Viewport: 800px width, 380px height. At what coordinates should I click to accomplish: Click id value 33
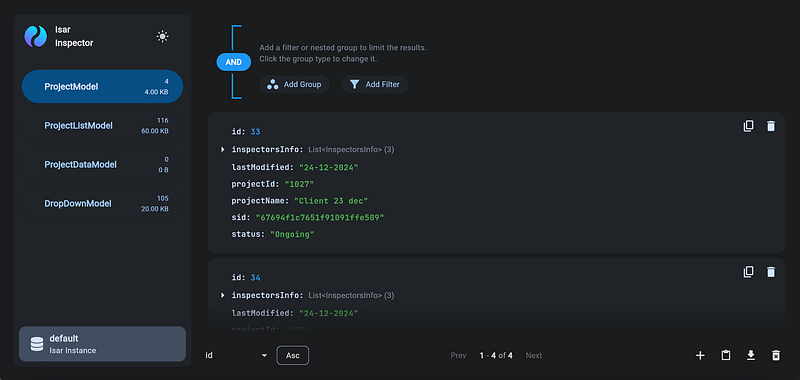coord(255,132)
